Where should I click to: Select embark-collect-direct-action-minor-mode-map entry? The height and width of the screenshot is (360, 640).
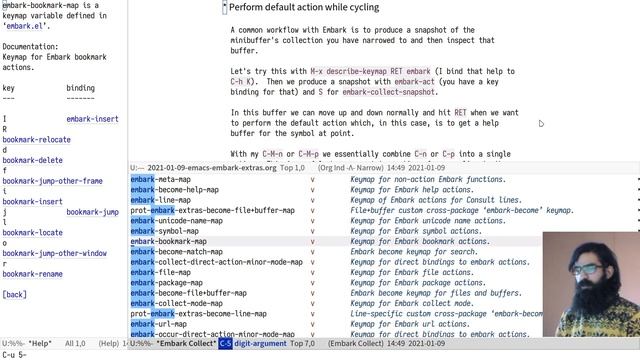216,262
